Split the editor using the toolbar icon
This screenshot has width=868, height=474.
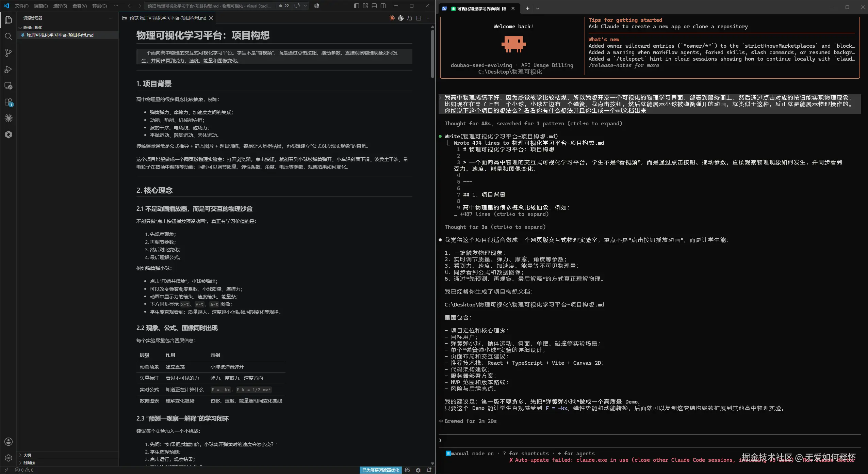click(419, 18)
